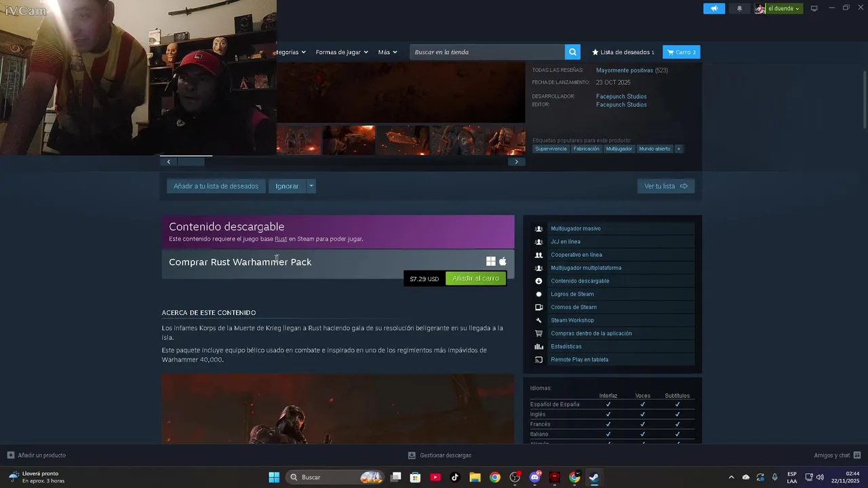Focus the 'Buscar en la tienda' field
Image resolution: width=868 pixels, height=488 pixels.
coord(487,52)
